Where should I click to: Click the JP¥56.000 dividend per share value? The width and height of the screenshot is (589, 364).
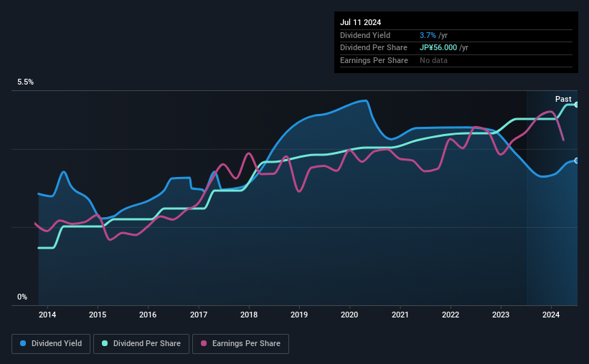pos(438,48)
